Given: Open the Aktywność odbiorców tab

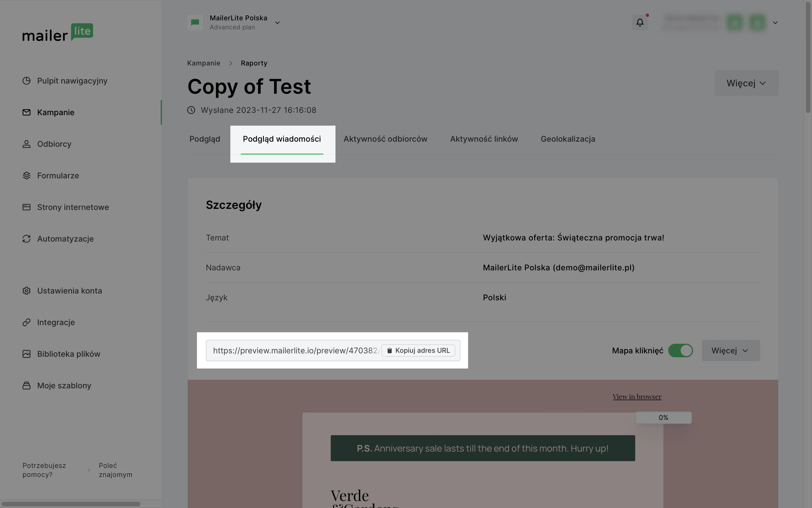Looking at the screenshot, I should [385, 139].
